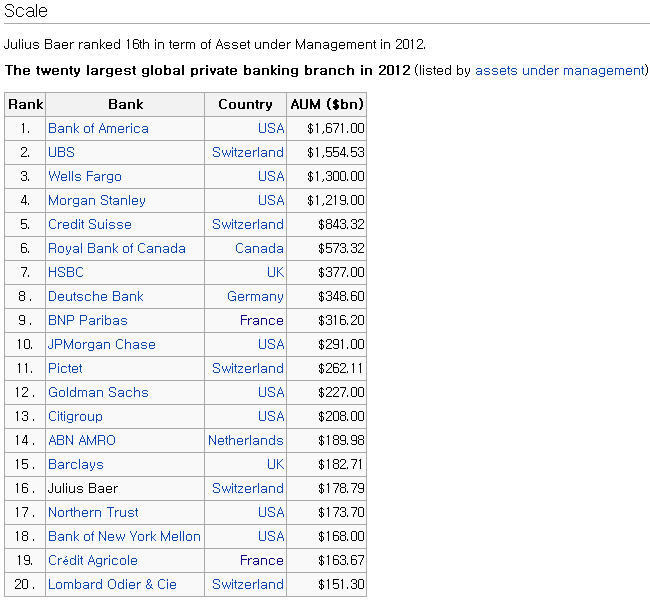Visit the Royal Bank of Canada link
Image resolution: width=650 pixels, height=600 pixels.
click(x=117, y=248)
